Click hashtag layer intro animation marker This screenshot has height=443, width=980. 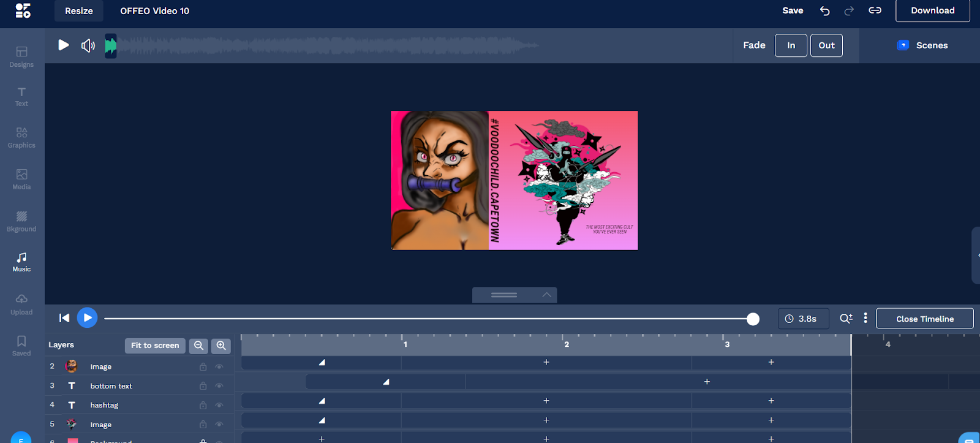[x=322, y=401]
